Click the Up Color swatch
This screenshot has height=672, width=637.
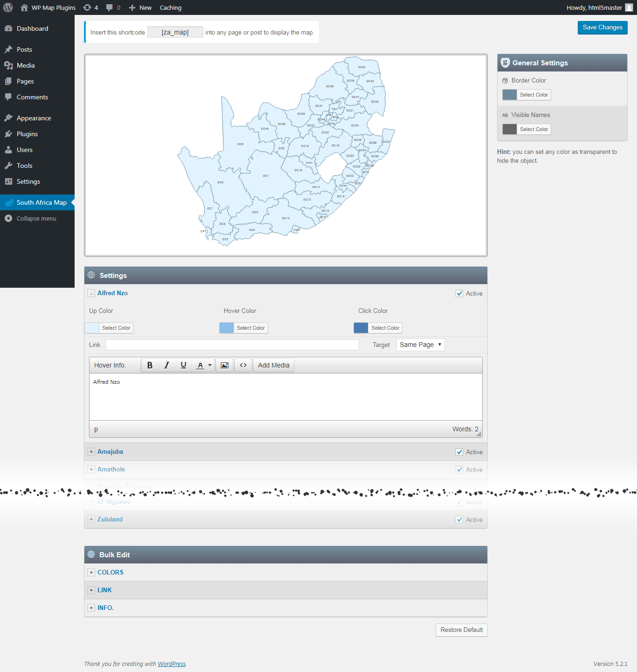pos(92,328)
